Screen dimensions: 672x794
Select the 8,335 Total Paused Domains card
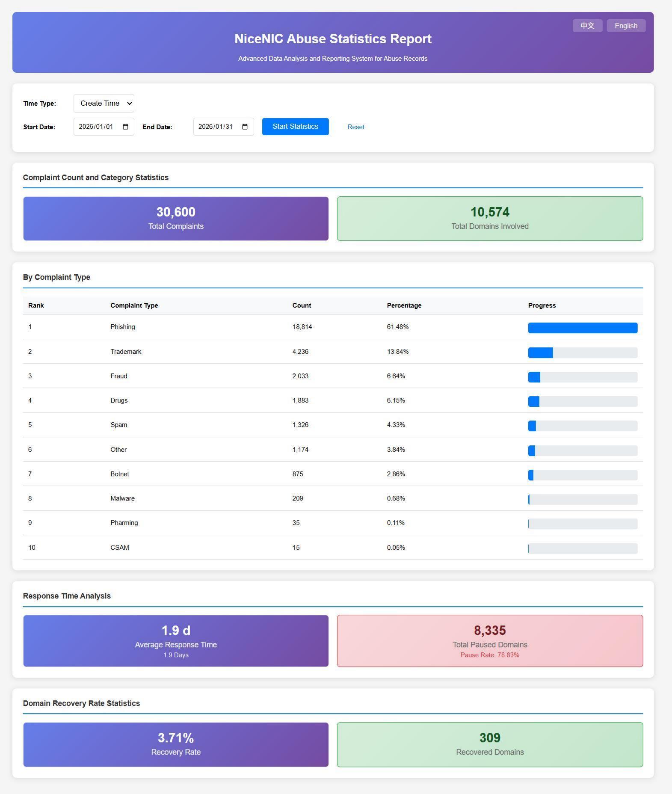490,641
